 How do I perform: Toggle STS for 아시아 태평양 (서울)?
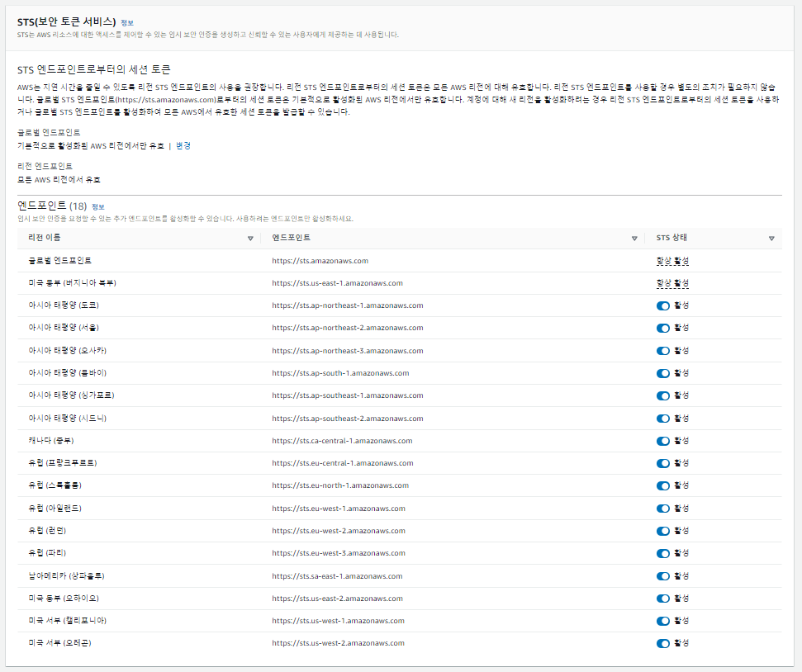pyautogui.click(x=663, y=329)
